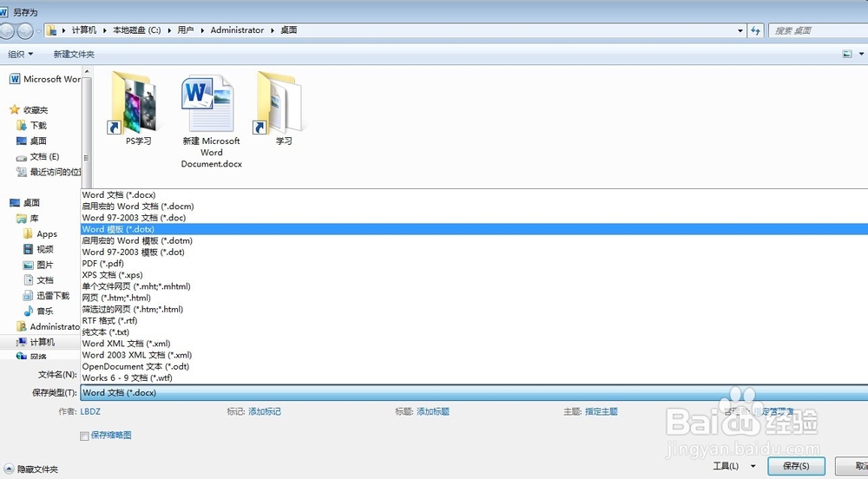Open the 组织 menu
Screen dimensions: 868x479
(21, 54)
